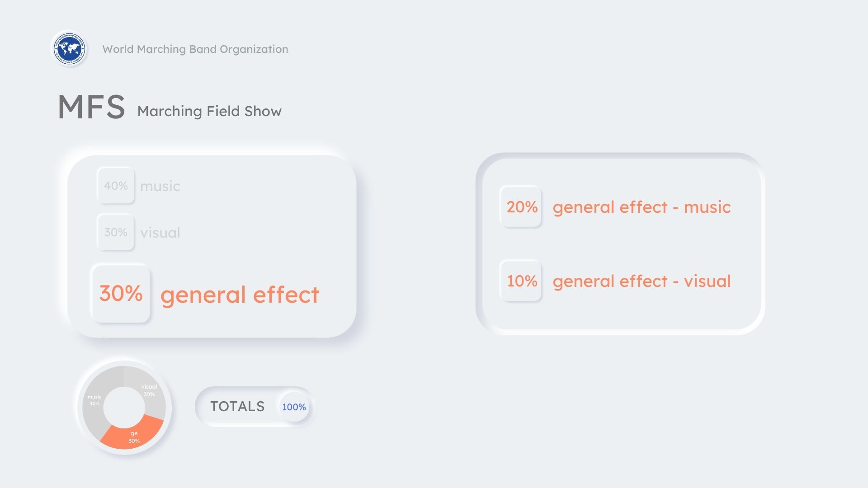
Task: Click the center hole of the donut chart
Action: coord(124,407)
